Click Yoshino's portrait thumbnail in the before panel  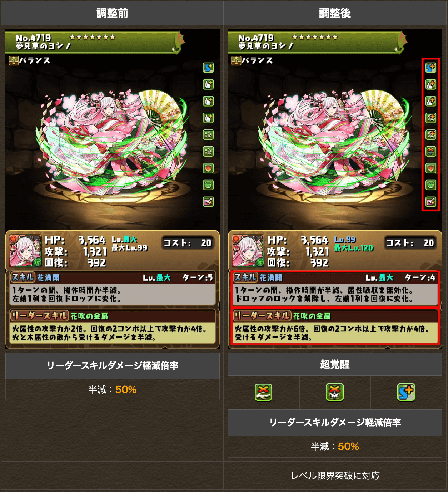click(x=25, y=251)
